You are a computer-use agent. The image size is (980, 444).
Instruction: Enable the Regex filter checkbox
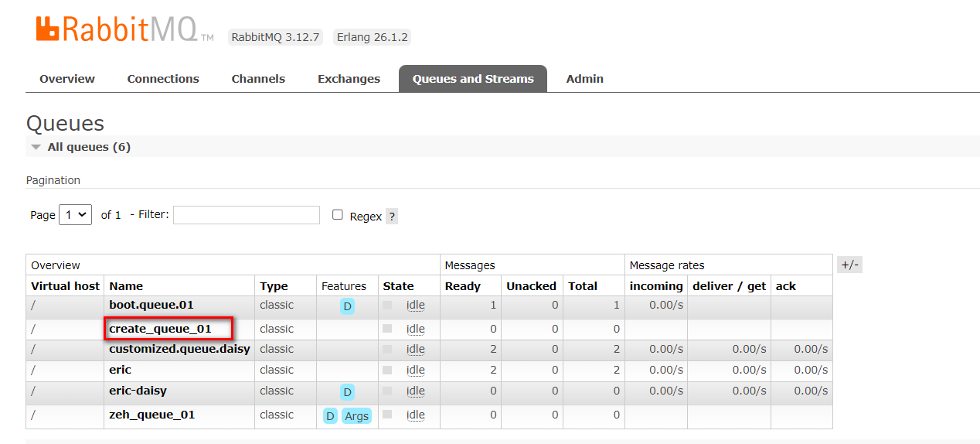(338, 215)
